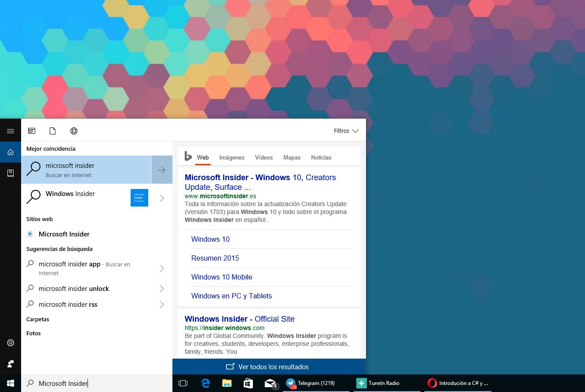The image size is (585, 392).
Task: Open the 'Windows en PC y Tablets' sublink
Action: [x=231, y=296]
